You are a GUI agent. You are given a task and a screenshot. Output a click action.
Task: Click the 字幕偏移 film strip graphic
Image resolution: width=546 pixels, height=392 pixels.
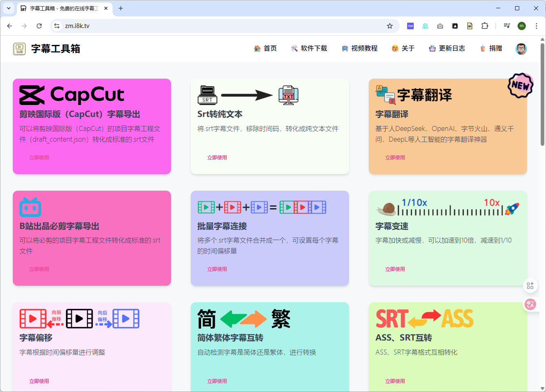pos(80,319)
